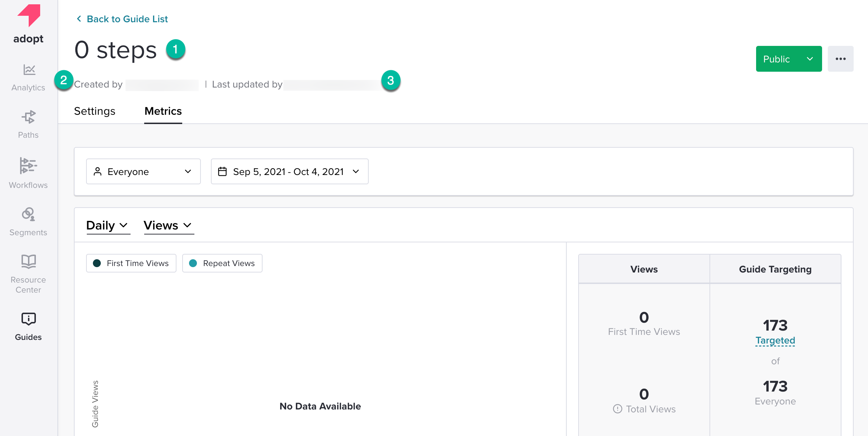Switch to the Settings tab
The image size is (868, 436).
[95, 111]
